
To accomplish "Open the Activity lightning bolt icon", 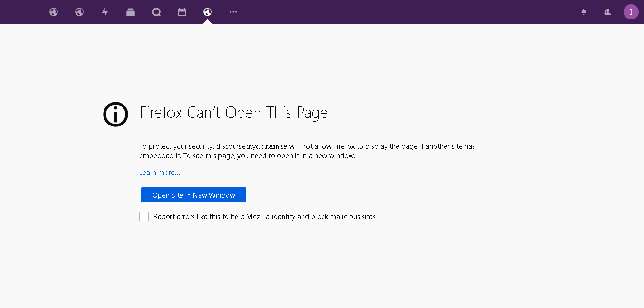I will [105, 12].
